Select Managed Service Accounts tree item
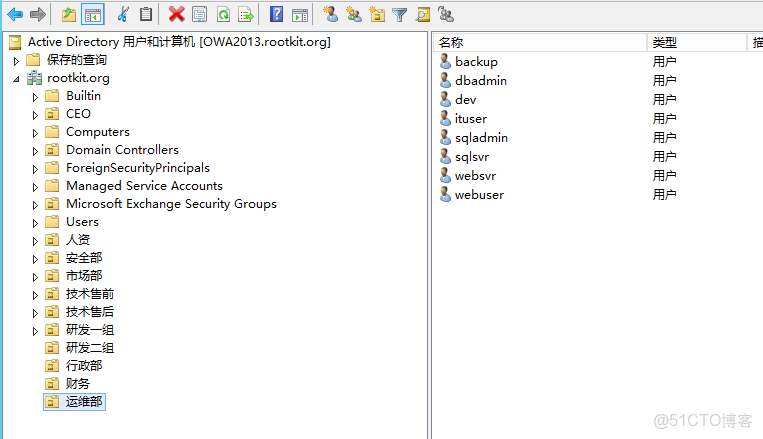 (x=144, y=186)
